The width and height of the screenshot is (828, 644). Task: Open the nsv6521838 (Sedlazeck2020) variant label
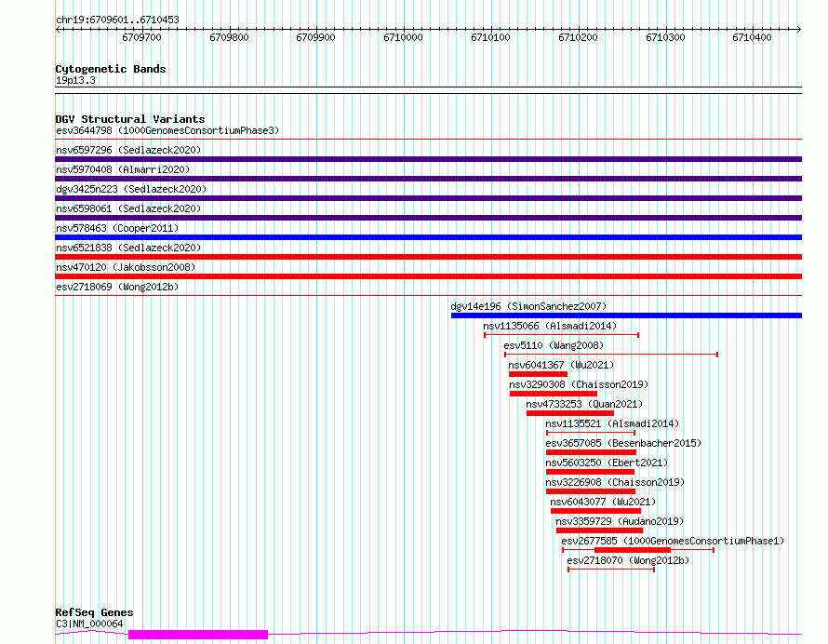[128, 248]
